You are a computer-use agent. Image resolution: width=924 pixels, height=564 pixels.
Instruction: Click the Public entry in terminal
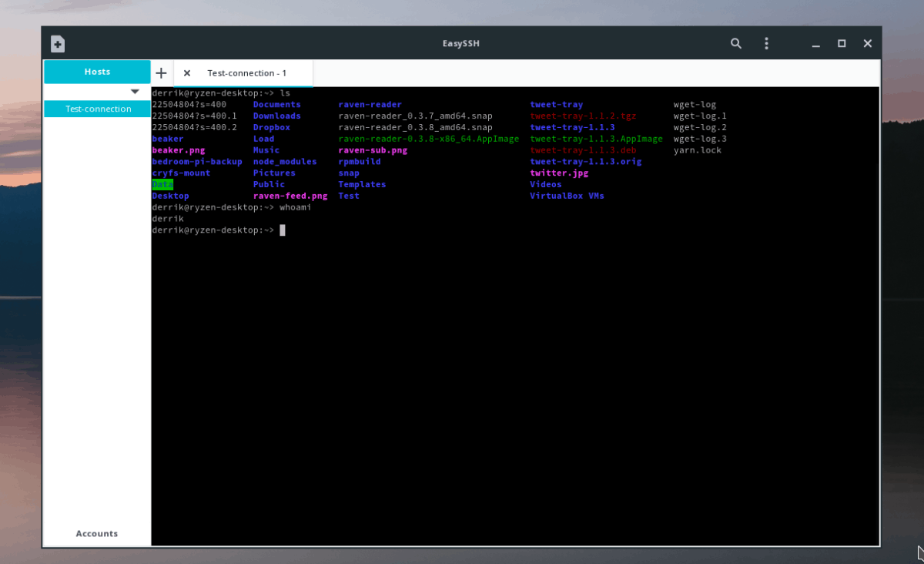click(269, 185)
